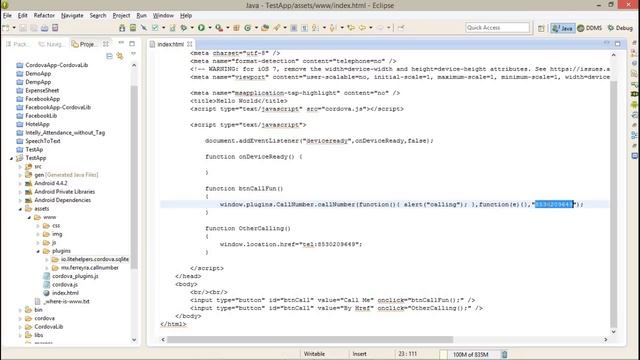Open the Help menu
Viewport: 640px width, 360px height.
pyautogui.click(x=186, y=16)
